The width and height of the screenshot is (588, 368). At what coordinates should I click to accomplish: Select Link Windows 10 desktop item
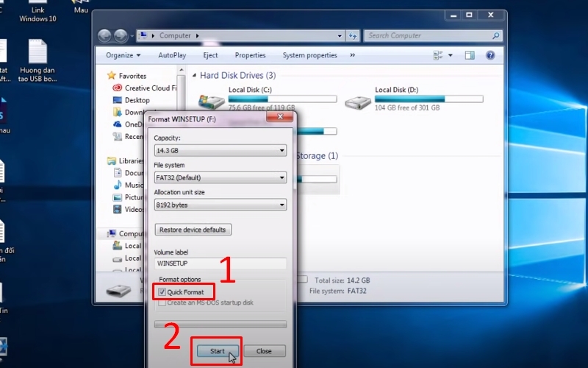[x=38, y=11]
